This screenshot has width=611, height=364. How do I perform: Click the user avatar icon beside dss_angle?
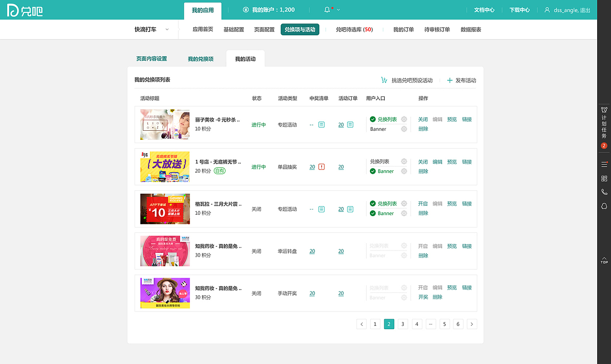tap(547, 10)
